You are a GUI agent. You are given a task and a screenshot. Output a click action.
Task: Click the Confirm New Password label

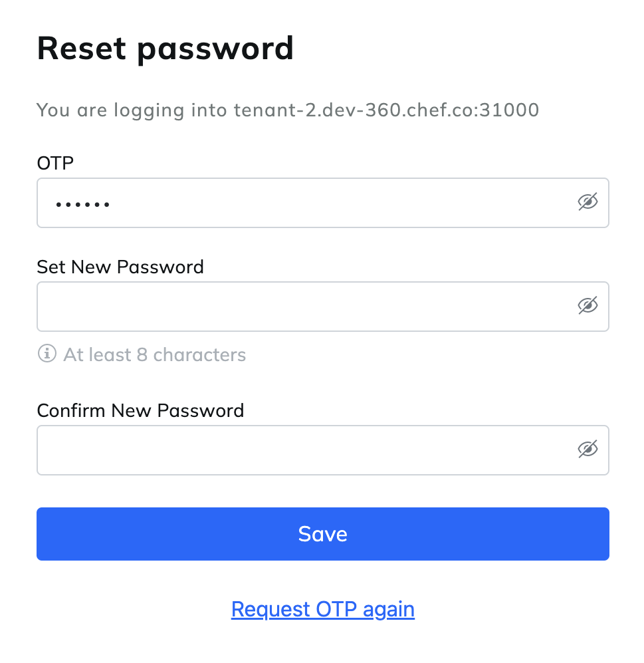pyautogui.click(x=140, y=410)
